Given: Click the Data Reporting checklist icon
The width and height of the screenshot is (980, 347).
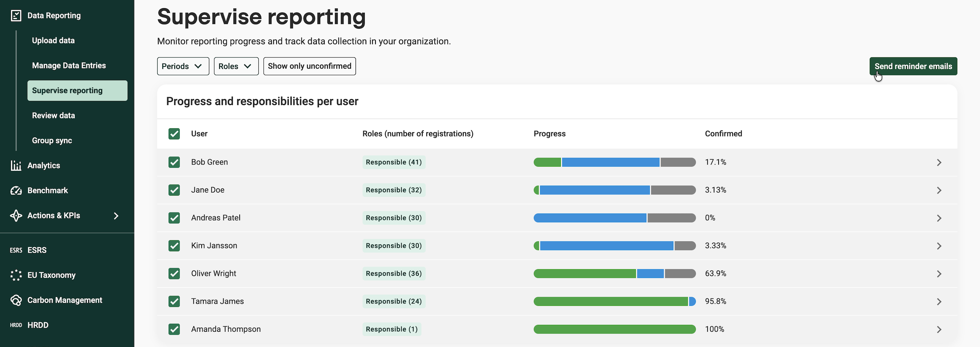Looking at the screenshot, I should point(16,16).
